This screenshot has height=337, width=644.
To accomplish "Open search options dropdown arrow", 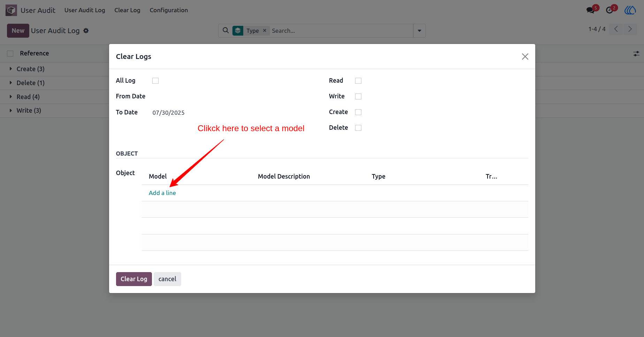I will [419, 31].
